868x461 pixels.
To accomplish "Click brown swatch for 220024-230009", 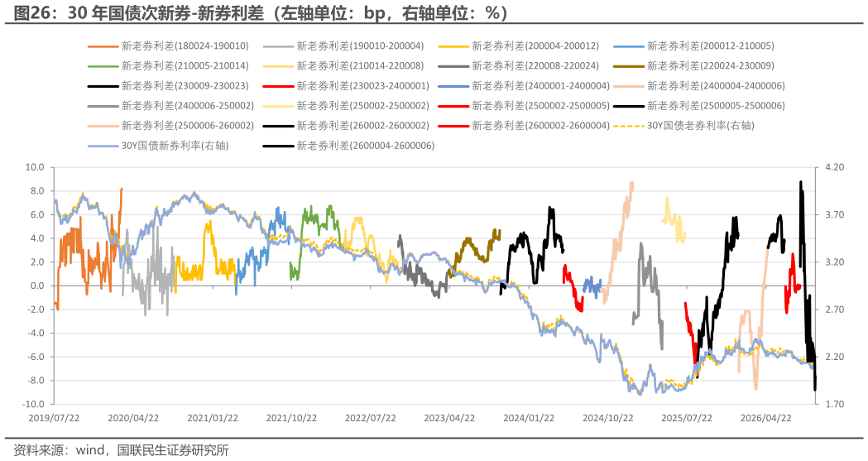I will coord(629,66).
